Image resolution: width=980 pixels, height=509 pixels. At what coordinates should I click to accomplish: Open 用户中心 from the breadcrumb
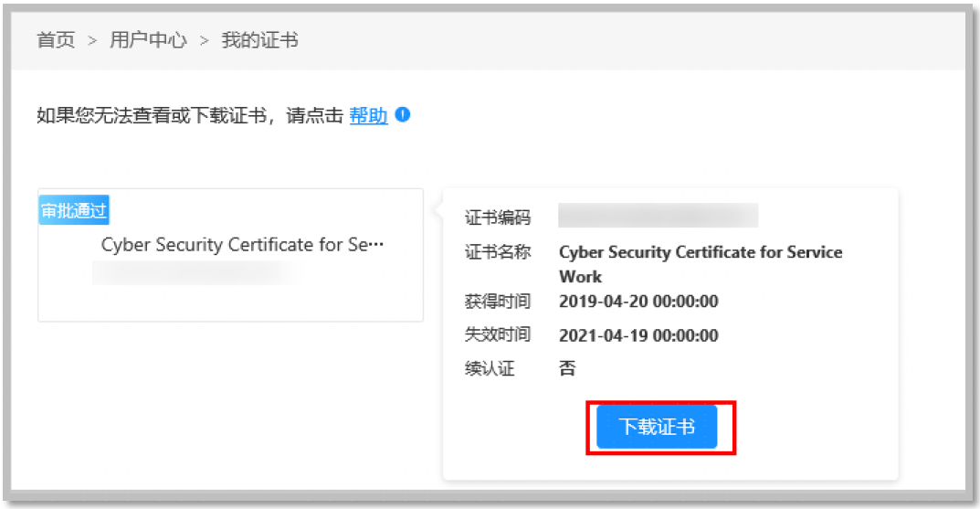tap(148, 40)
